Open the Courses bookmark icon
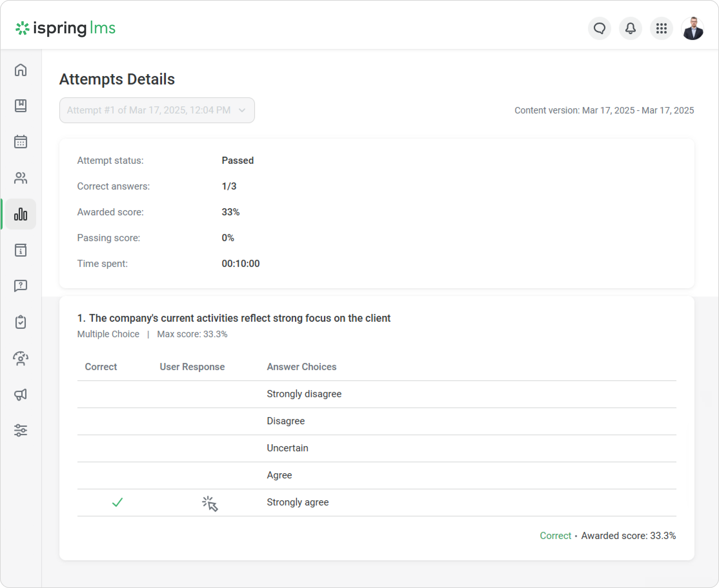719x588 pixels. click(x=21, y=106)
